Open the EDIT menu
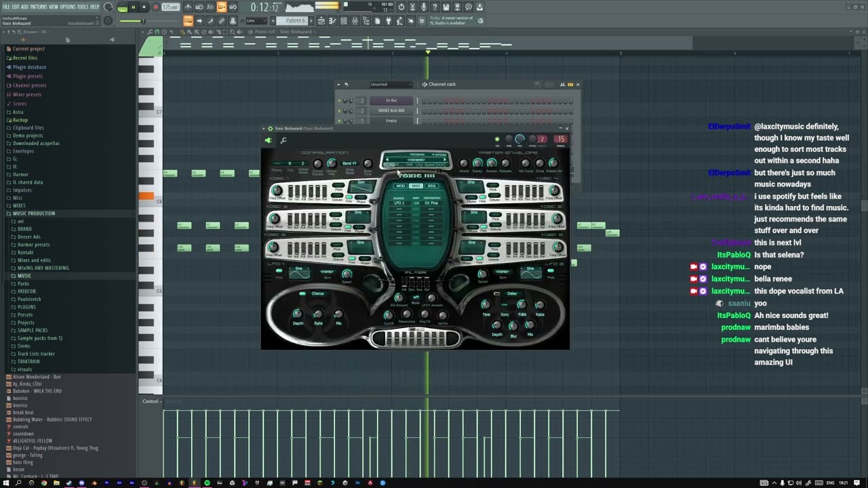The height and width of the screenshot is (488, 868). point(16,7)
